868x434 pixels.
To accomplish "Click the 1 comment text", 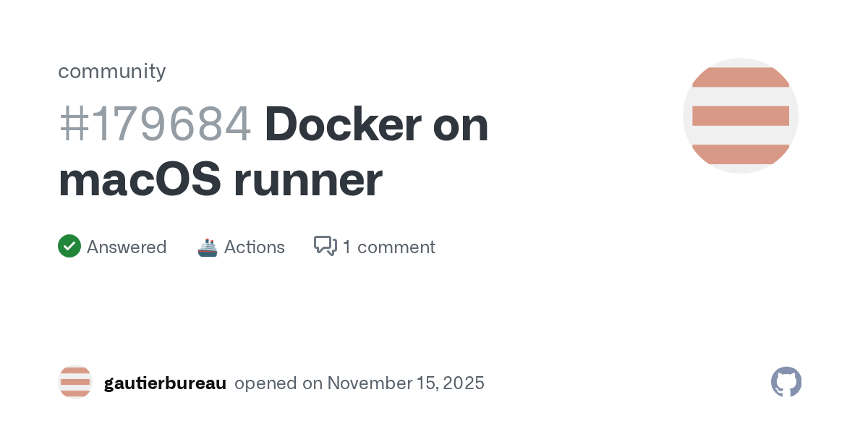I will pyautogui.click(x=389, y=247).
